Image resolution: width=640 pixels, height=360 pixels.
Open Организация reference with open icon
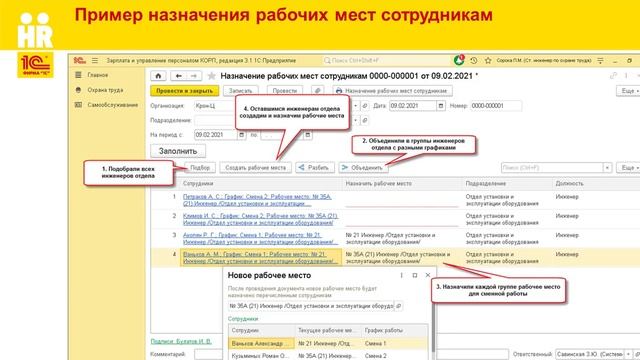[365, 106]
